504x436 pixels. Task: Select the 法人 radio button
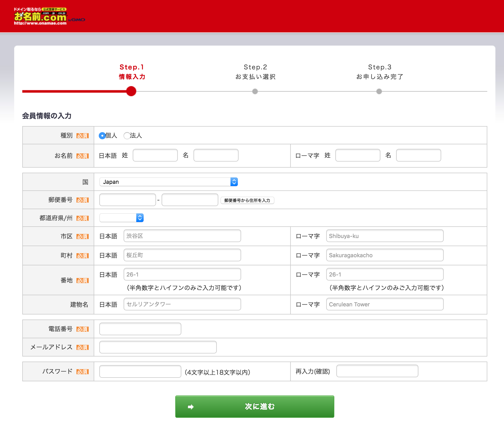click(x=127, y=136)
